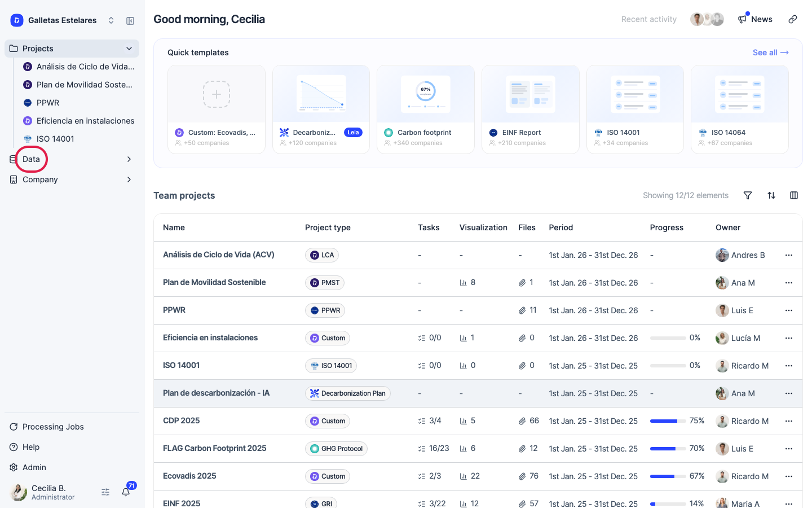View 8 visualizations of Plan de Movilidad

(467, 282)
